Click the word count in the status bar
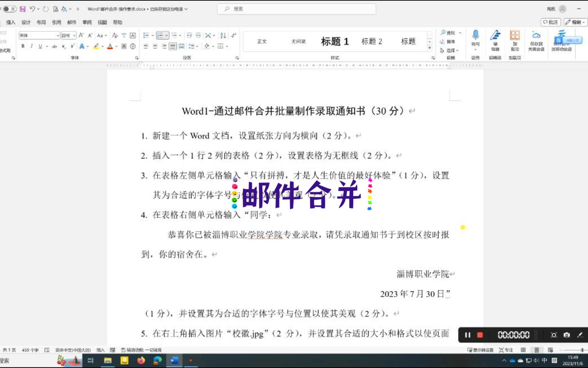This screenshot has width=588, height=368. coord(30,350)
